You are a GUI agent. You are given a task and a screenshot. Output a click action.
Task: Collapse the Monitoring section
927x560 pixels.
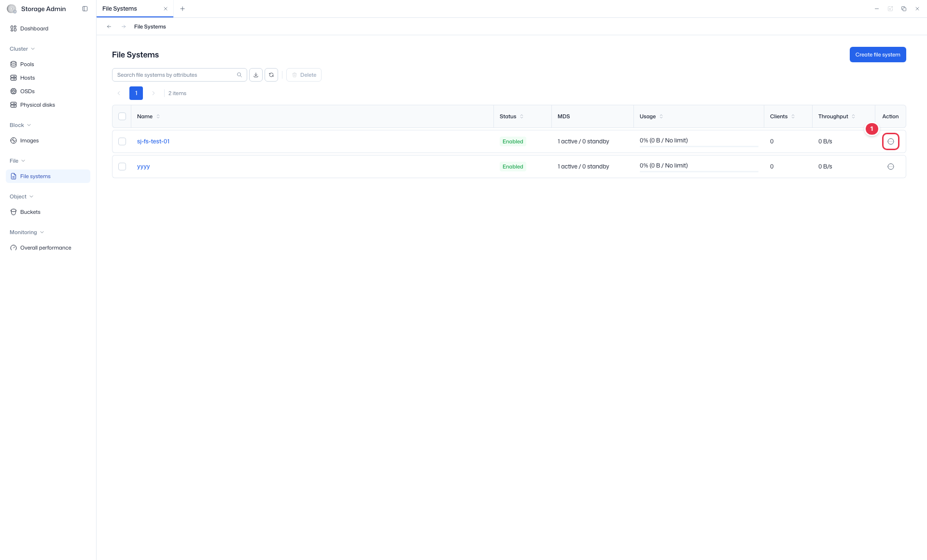27,232
